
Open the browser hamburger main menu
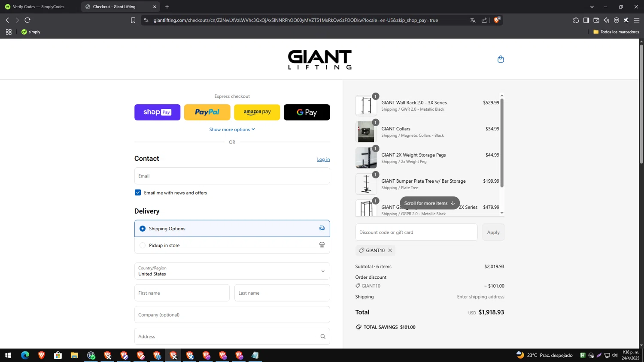pos(637,20)
